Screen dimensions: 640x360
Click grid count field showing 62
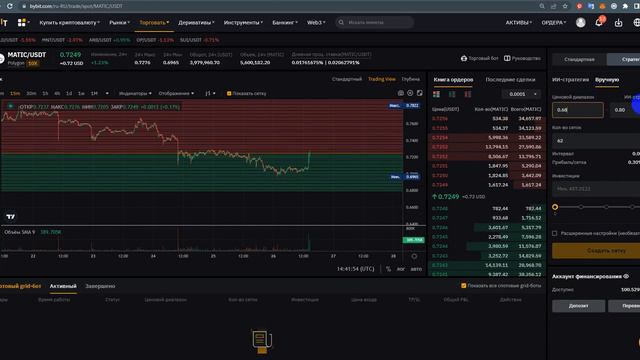(596, 140)
